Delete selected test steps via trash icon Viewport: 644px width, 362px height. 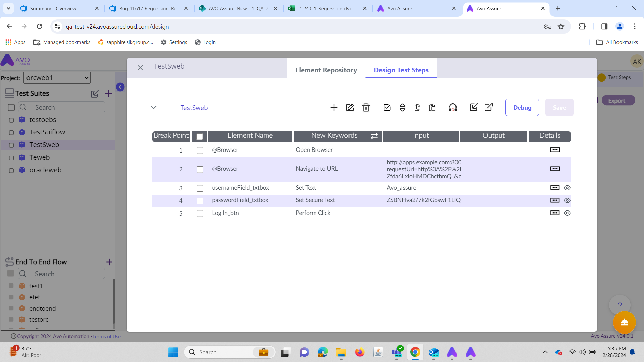click(x=366, y=107)
